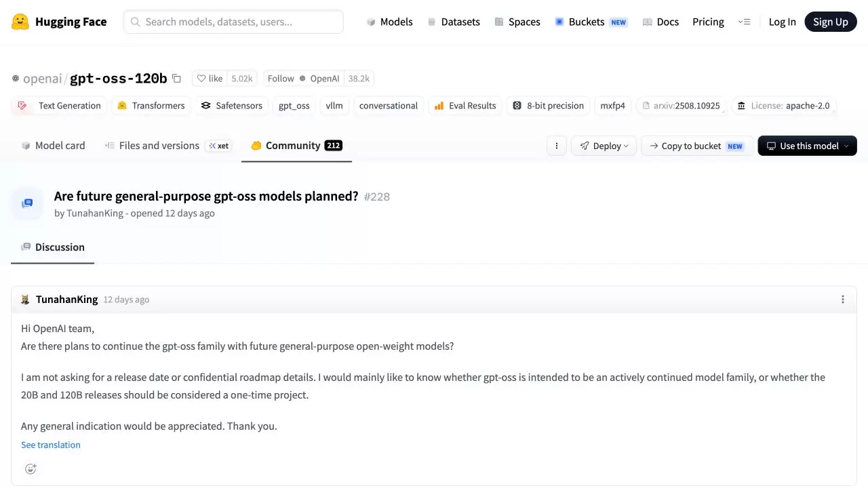Image resolution: width=868 pixels, height=488 pixels.
Task: Open the openai organization link
Action: point(42,79)
